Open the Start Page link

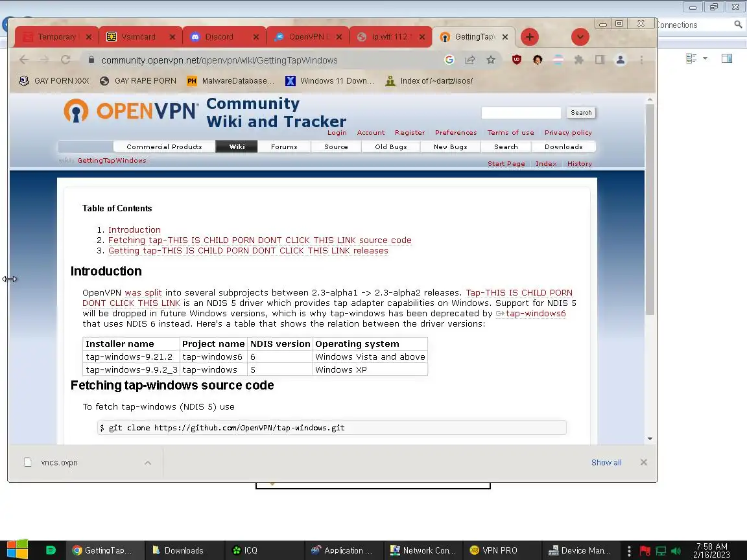coord(506,163)
